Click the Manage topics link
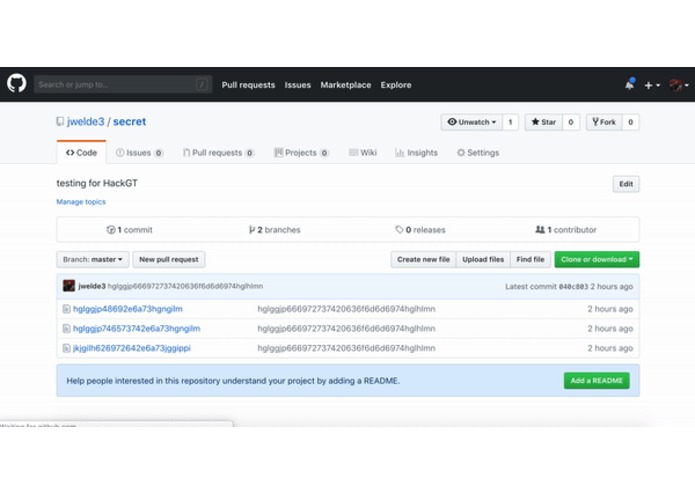The image size is (695, 494). point(81,202)
